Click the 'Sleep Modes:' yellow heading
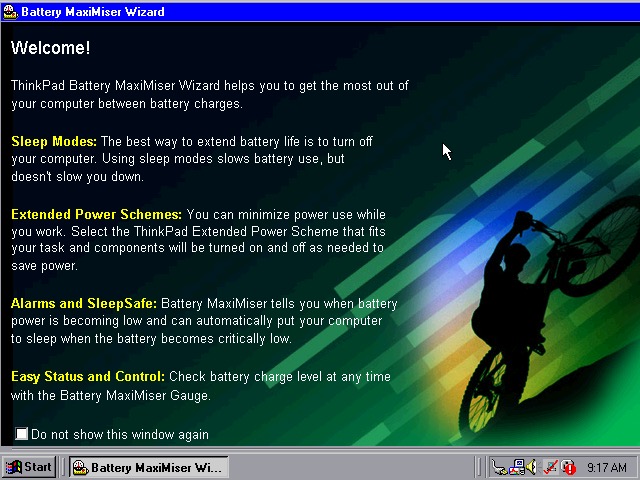This screenshot has width=640, height=480. coord(54,142)
